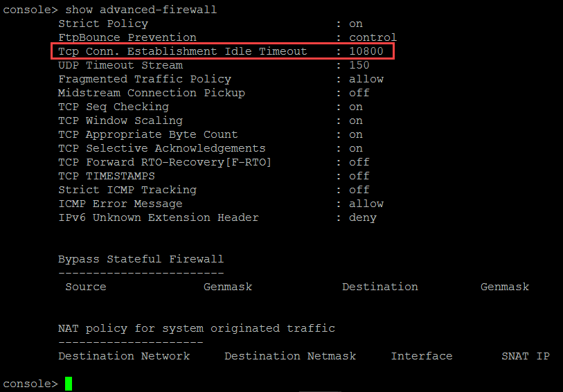The height and width of the screenshot is (392, 563).
Task: Click the "show advanced-firewall" command text
Action: (x=141, y=10)
